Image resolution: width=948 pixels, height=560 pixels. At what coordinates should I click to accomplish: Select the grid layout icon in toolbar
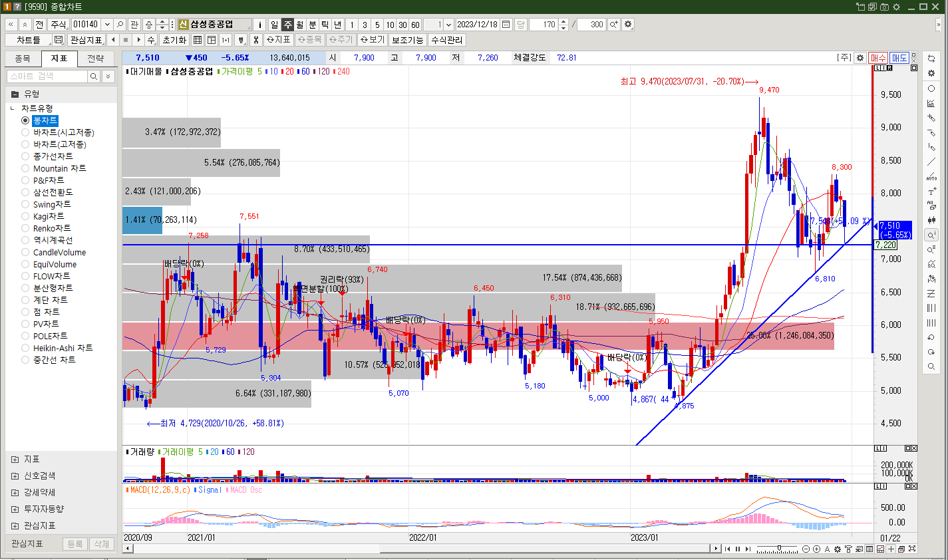[x=198, y=40]
